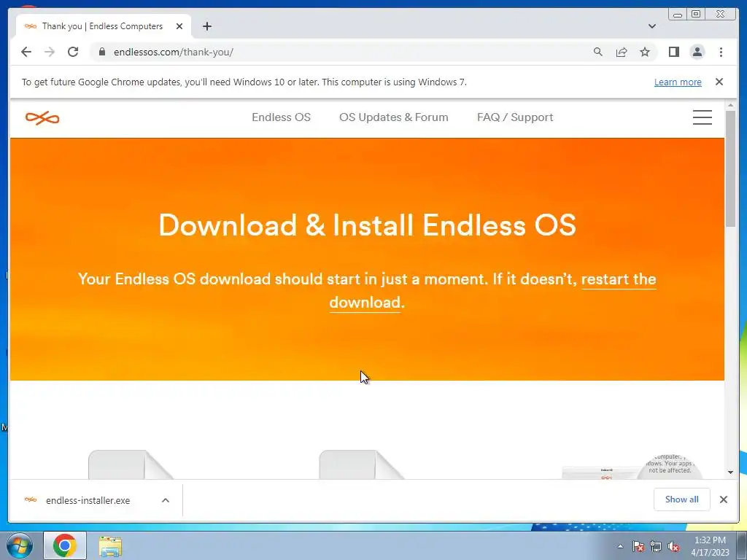This screenshot has height=560, width=747.
Task: Click Show all downloads button
Action: coord(682,499)
